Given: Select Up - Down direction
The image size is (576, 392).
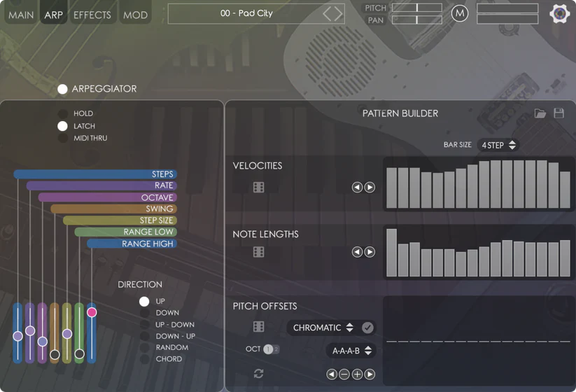Looking at the screenshot, I should [x=144, y=325].
